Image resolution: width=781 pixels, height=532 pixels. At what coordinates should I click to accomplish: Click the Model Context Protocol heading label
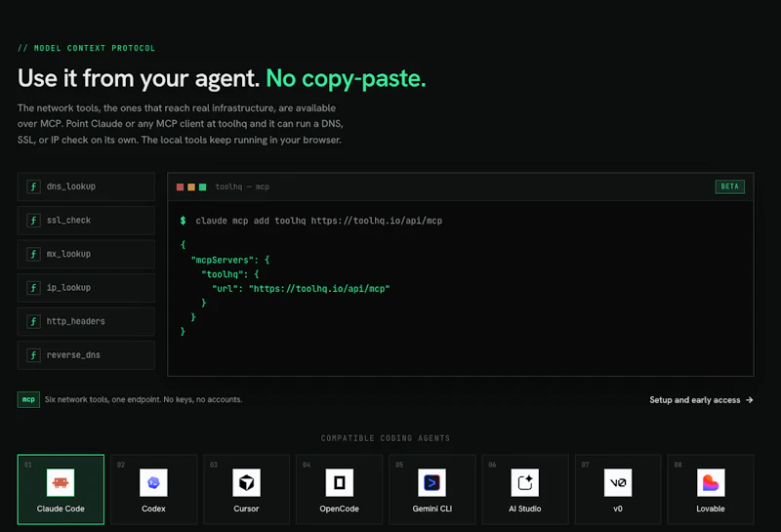[x=86, y=48]
